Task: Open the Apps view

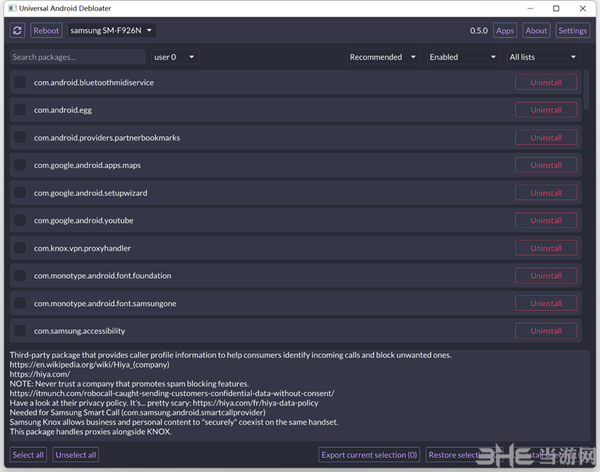Action: (x=505, y=31)
